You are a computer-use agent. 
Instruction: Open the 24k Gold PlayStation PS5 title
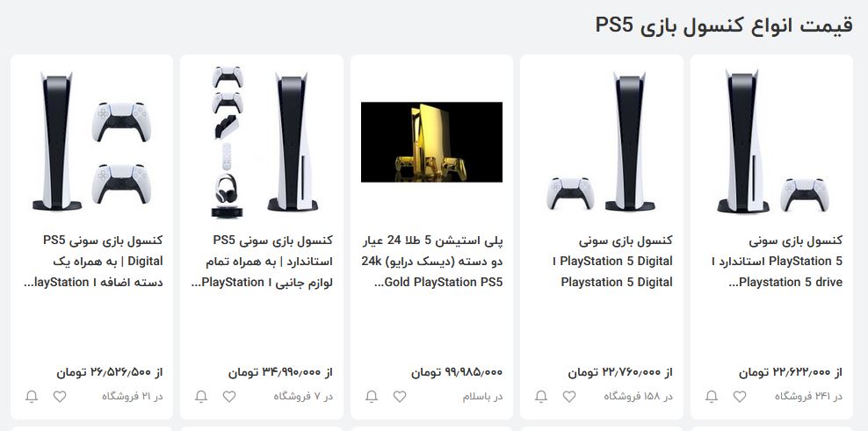tap(431, 262)
